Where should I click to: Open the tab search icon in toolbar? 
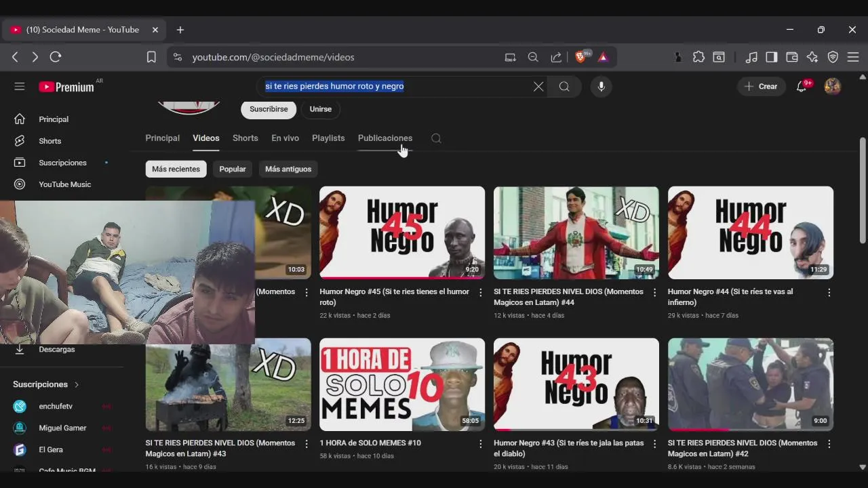coord(719,57)
